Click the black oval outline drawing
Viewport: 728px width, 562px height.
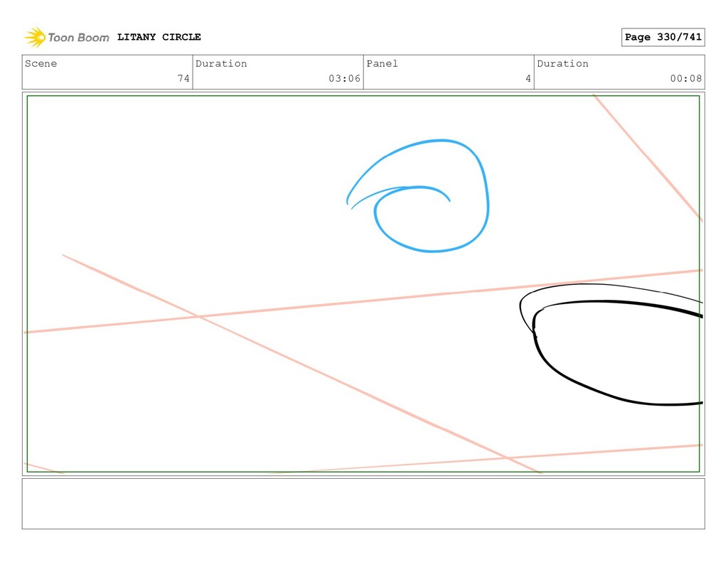pyautogui.click(x=611, y=345)
